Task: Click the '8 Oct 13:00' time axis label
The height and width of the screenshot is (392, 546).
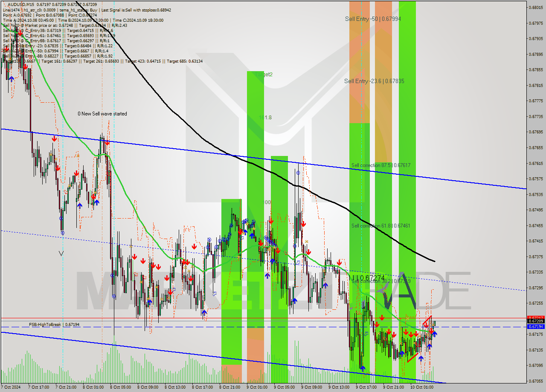Action: coord(175,387)
